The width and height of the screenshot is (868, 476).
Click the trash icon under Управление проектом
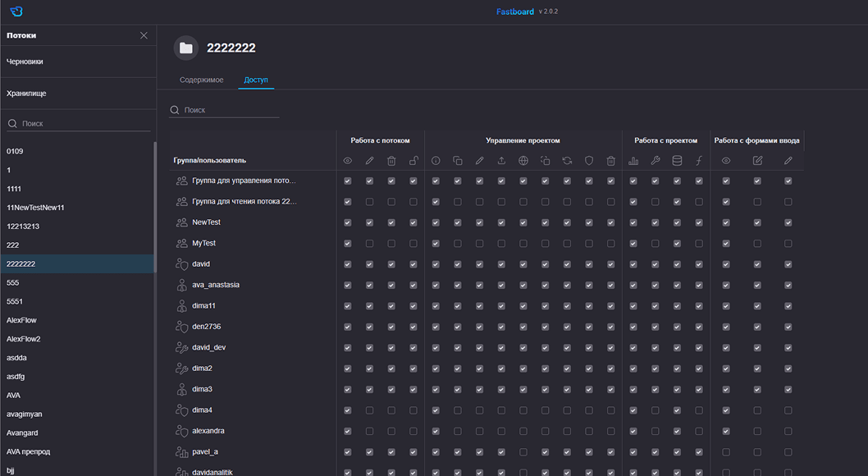point(610,161)
